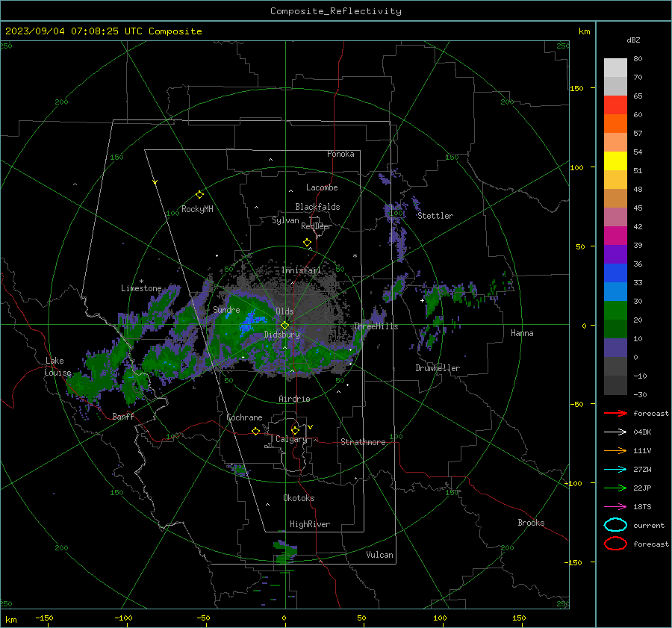This screenshot has width=672, height=628.
Task: Click the Cochrane city label
Action: (x=244, y=417)
